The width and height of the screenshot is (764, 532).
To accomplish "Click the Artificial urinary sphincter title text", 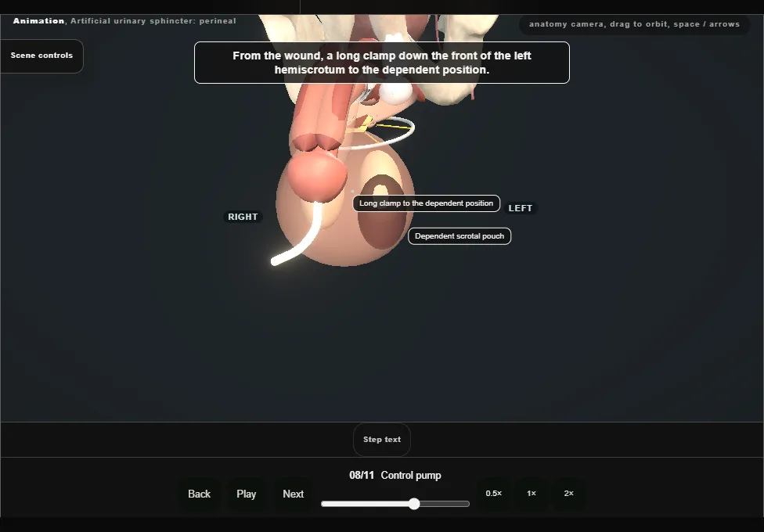I will [153, 21].
